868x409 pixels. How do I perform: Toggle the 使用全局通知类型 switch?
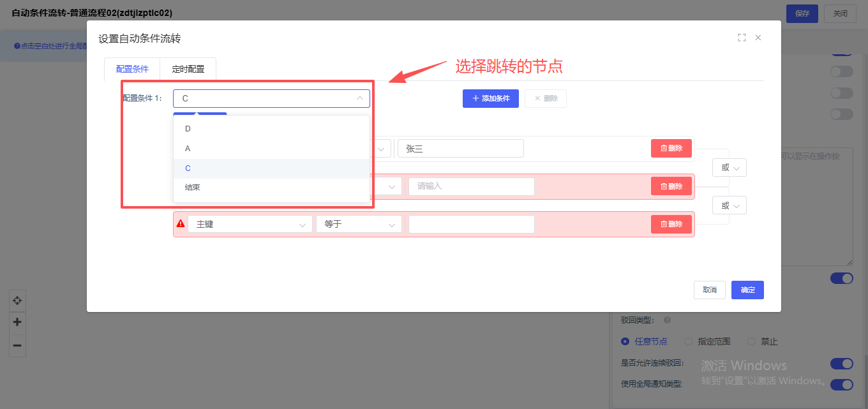coord(841,385)
